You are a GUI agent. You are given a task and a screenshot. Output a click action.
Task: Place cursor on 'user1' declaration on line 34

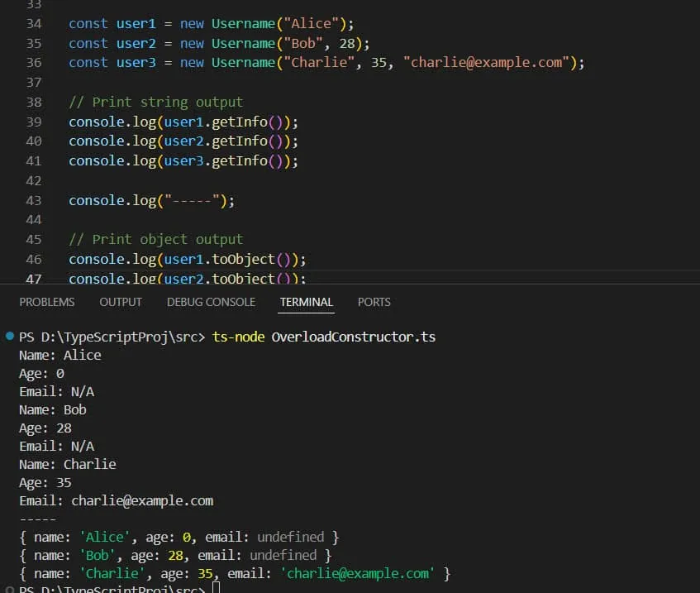136,24
